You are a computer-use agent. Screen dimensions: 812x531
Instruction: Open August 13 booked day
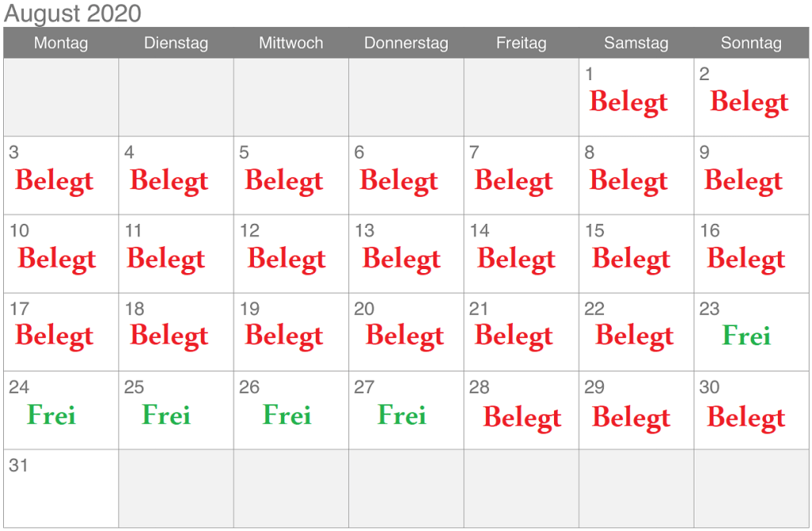[x=402, y=259]
